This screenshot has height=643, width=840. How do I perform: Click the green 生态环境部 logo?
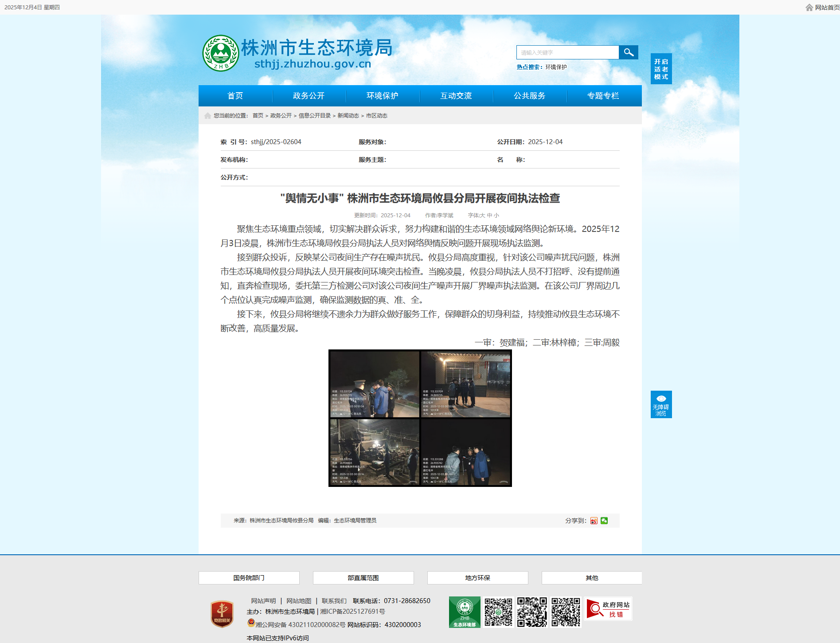tap(464, 612)
